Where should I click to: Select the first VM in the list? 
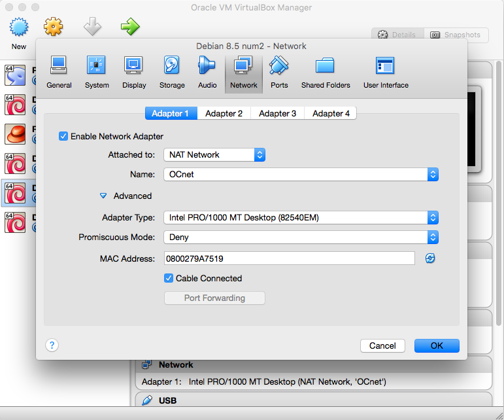[19, 75]
